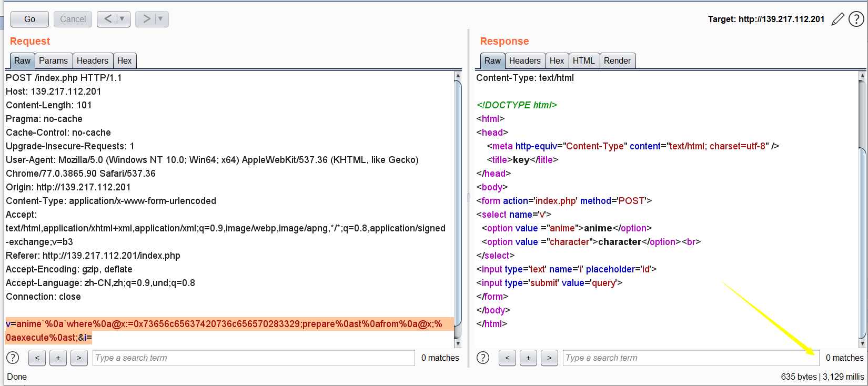This screenshot has height=386, width=868.
Task: Click the input placeholder 'id' line
Action: tap(567, 269)
